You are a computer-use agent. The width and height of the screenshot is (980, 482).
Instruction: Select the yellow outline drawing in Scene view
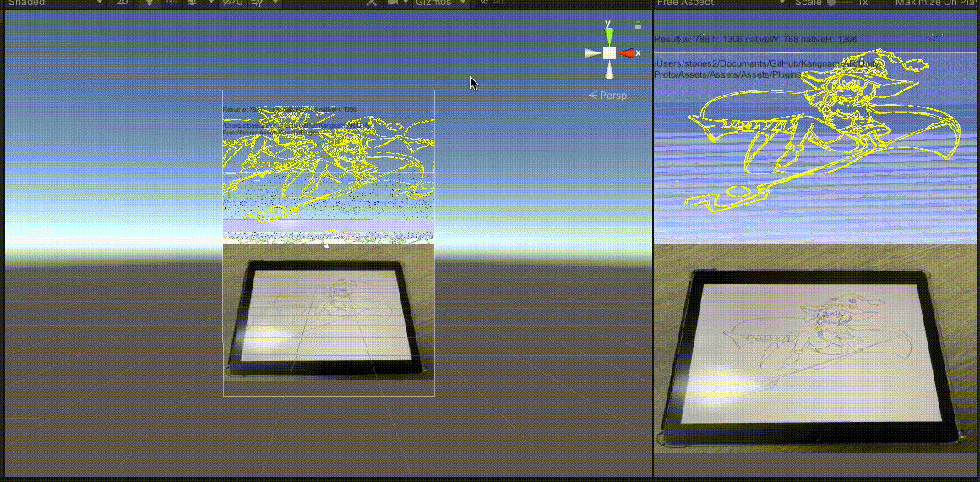pyautogui.click(x=329, y=164)
